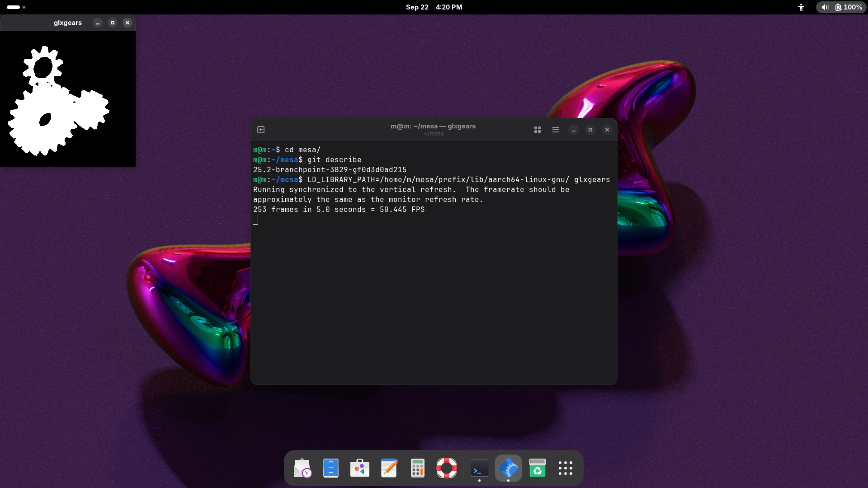Open the Trash from the dock
Image resolution: width=868 pixels, height=488 pixels.
coord(537,468)
